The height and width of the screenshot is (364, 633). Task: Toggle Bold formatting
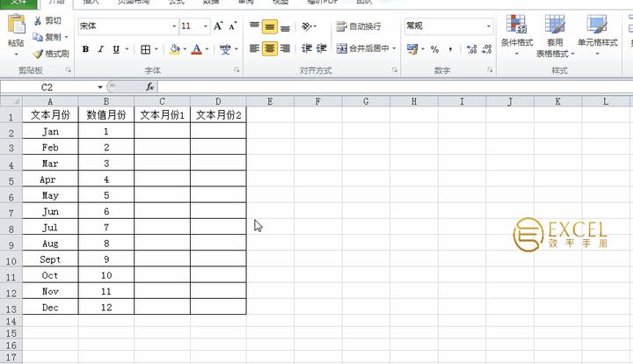click(85, 49)
